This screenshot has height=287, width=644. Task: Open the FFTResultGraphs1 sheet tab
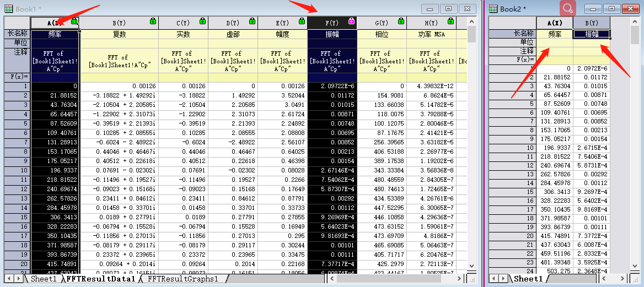point(183,279)
